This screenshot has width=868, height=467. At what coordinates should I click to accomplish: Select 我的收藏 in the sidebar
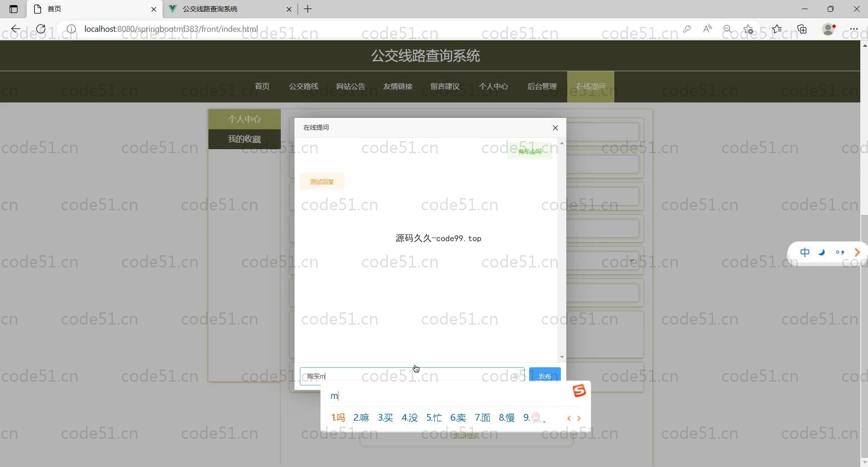(x=245, y=139)
